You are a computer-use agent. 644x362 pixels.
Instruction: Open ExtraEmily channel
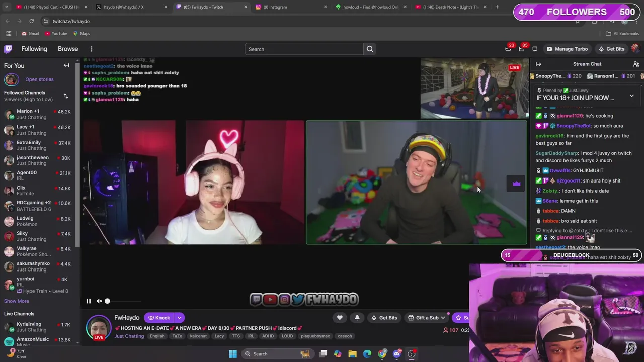coord(38,145)
